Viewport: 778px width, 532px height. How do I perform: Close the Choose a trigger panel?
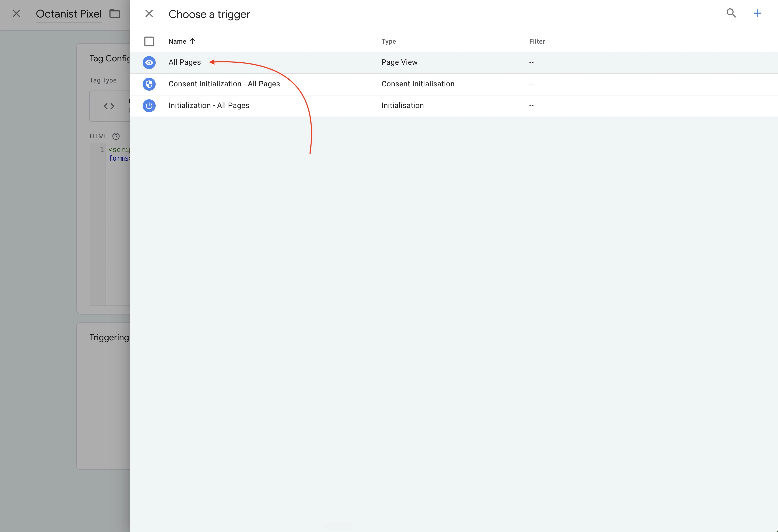[x=149, y=14]
